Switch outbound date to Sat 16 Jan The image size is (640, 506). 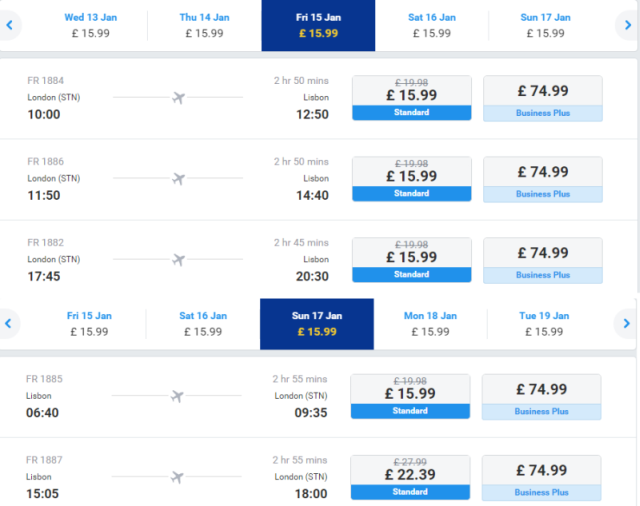[x=432, y=25]
